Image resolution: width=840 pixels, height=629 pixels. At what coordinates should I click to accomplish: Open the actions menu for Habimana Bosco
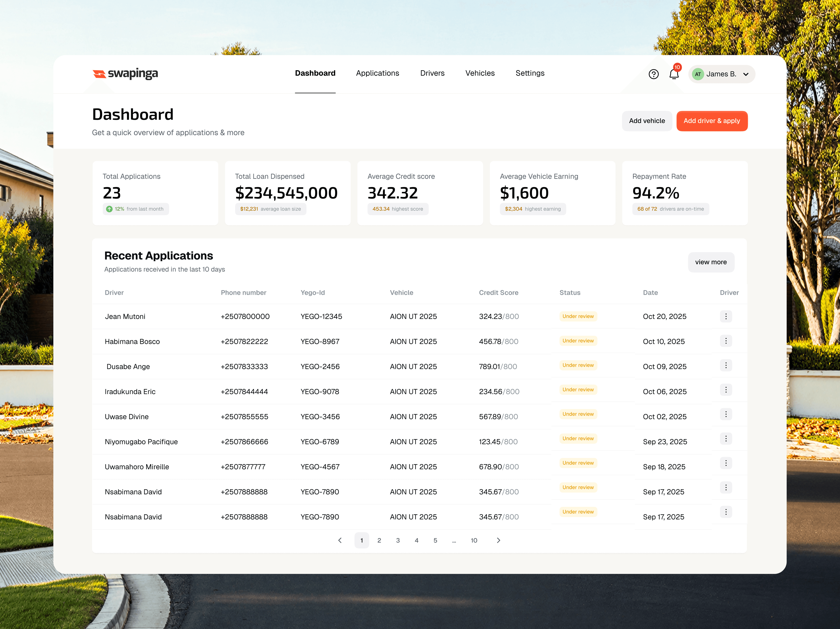pos(726,341)
